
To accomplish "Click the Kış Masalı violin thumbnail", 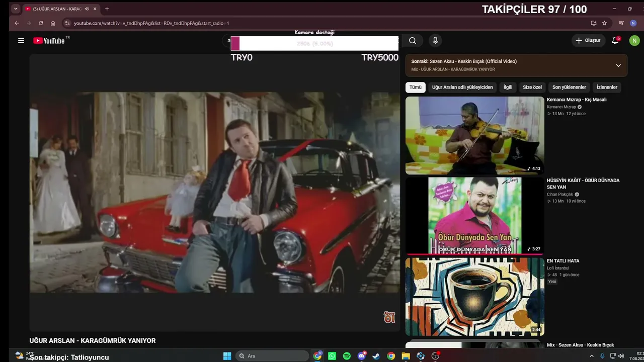I will coord(475,135).
